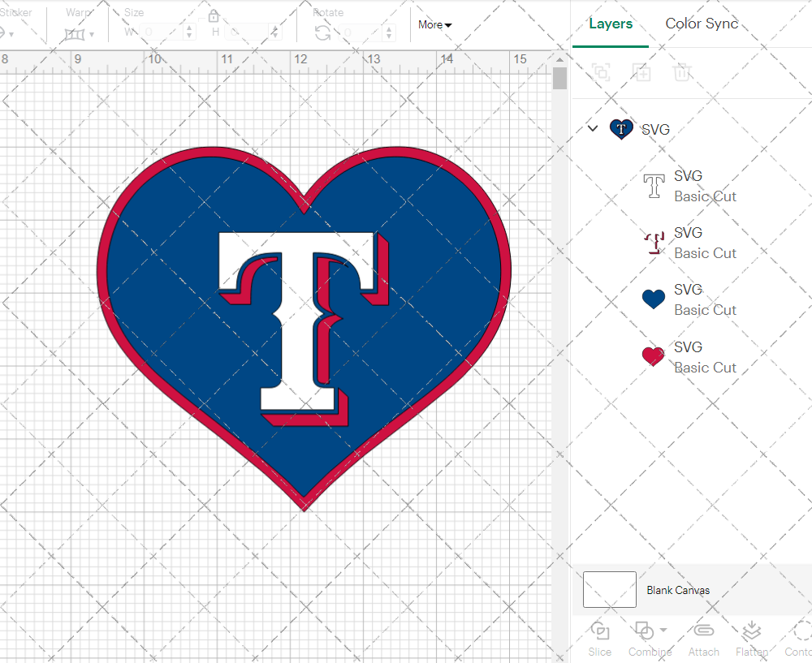Click the Width size input field
This screenshot has width=812, height=663.
[x=162, y=32]
